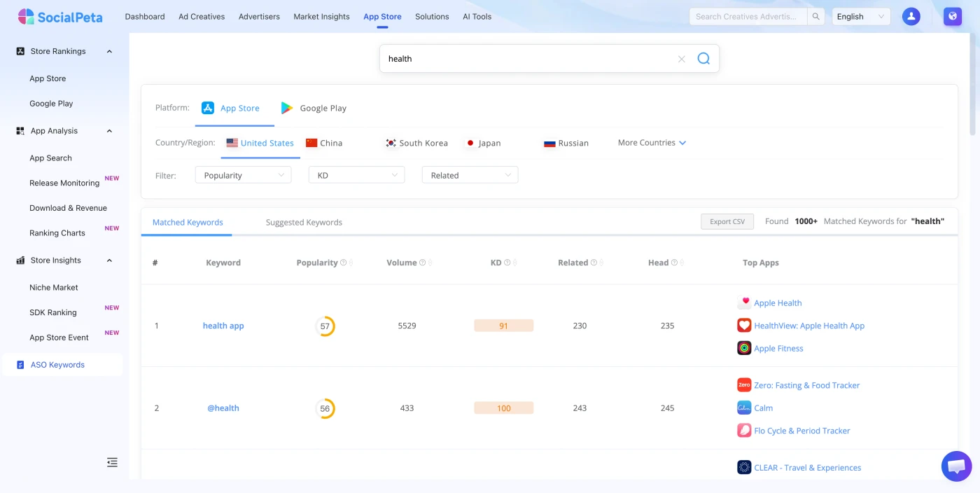Click the blue search icon for health
Viewport: 980px width, 493px height.
pos(703,59)
